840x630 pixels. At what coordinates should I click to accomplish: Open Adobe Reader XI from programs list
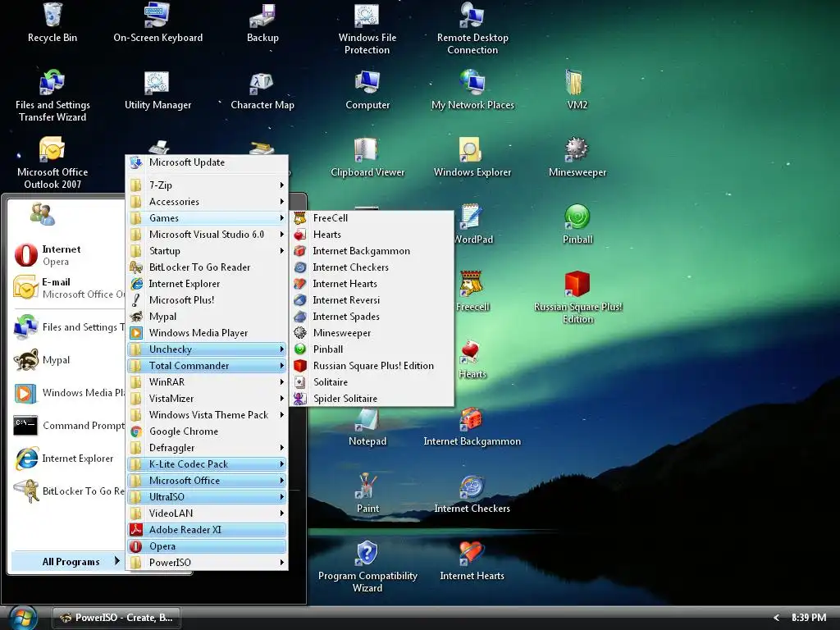[x=207, y=530]
